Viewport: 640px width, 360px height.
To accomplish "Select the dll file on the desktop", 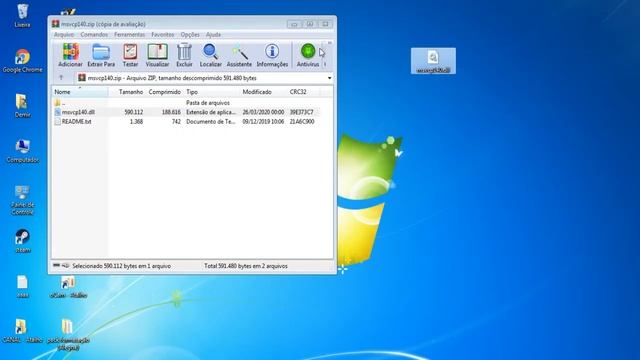I will (x=433, y=61).
